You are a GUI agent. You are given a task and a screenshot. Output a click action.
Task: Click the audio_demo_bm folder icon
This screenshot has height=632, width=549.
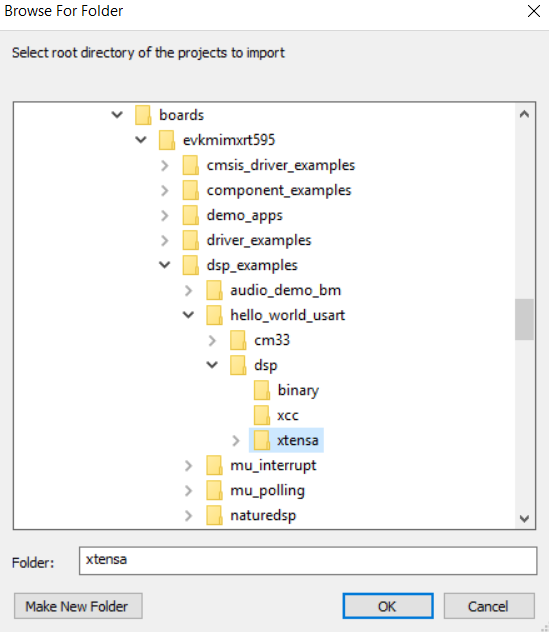(x=214, y=290)
